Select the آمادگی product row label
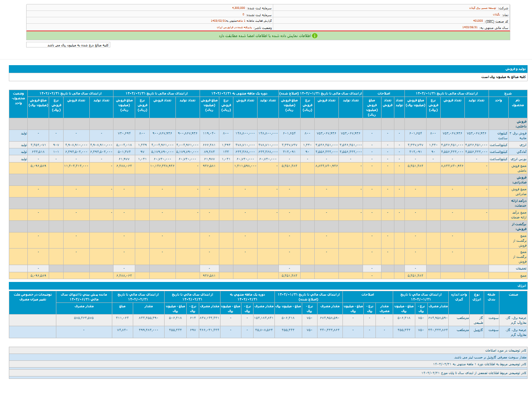The image size is (532, 401). (522, 152)
